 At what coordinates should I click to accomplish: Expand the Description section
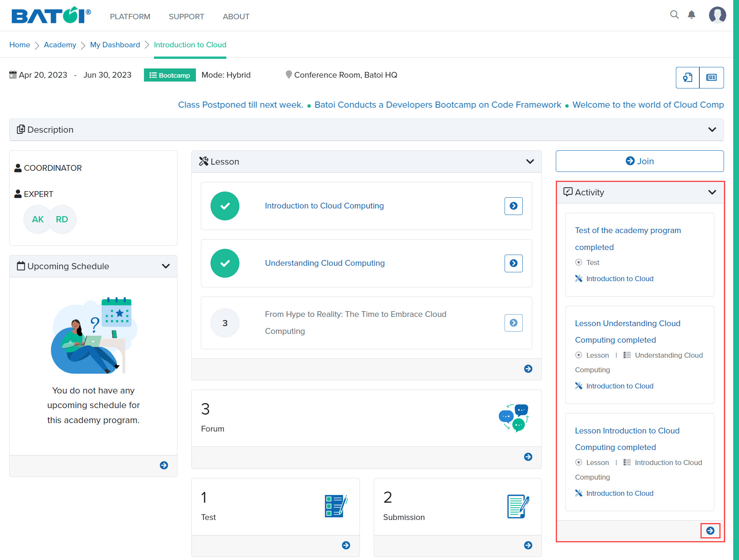click(x=712, y=130)
